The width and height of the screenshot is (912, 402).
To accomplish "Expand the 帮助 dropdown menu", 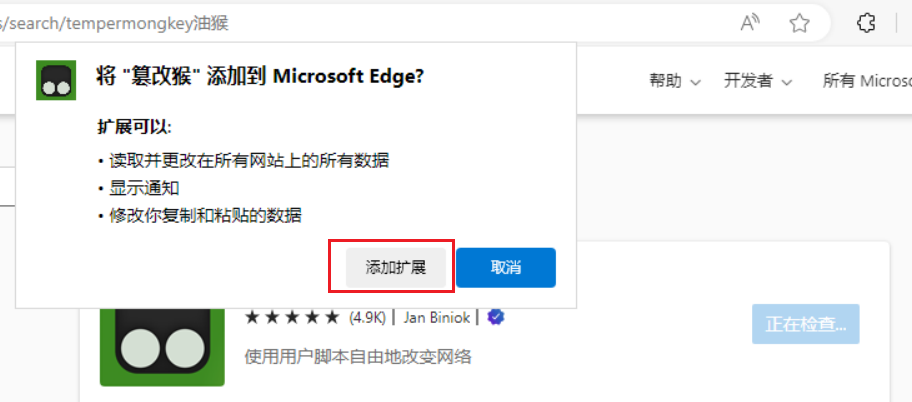I will pos(675,81).
